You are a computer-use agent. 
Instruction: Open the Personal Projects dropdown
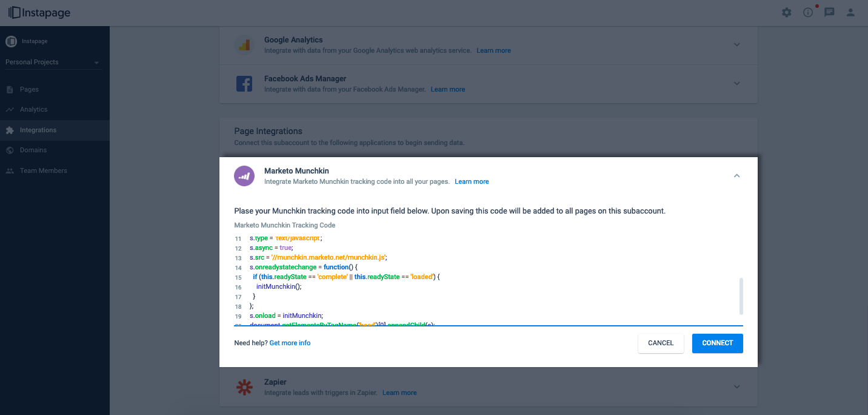[53, 62]
